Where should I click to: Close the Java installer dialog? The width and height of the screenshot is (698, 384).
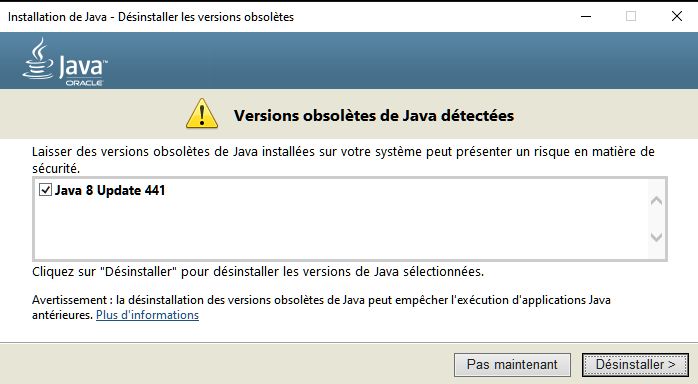pos(677,16)
